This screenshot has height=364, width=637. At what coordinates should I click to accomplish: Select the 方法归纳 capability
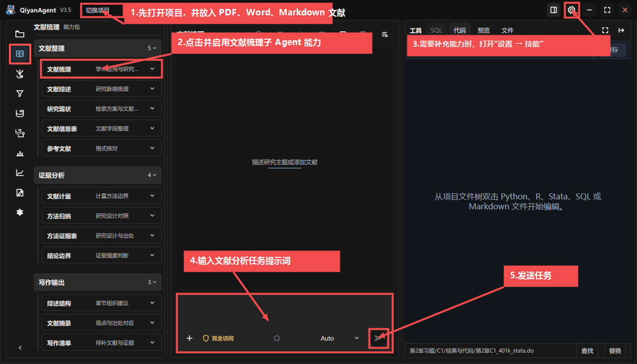(101, 216)
